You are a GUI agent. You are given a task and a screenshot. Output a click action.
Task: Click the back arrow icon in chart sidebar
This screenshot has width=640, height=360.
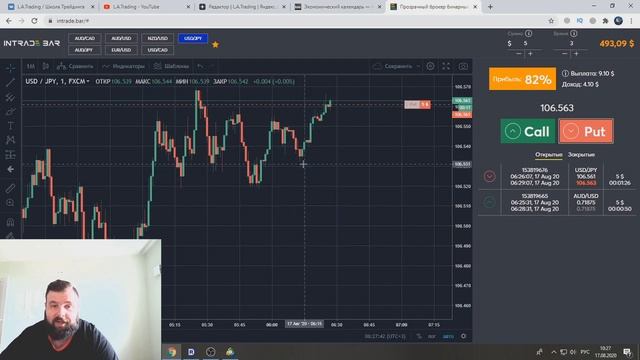10,169
